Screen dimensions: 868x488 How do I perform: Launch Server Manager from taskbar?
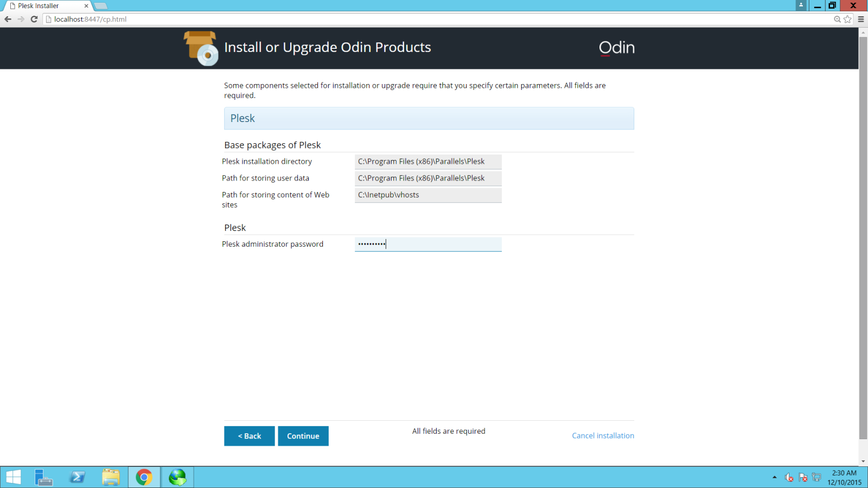[43, 477]
